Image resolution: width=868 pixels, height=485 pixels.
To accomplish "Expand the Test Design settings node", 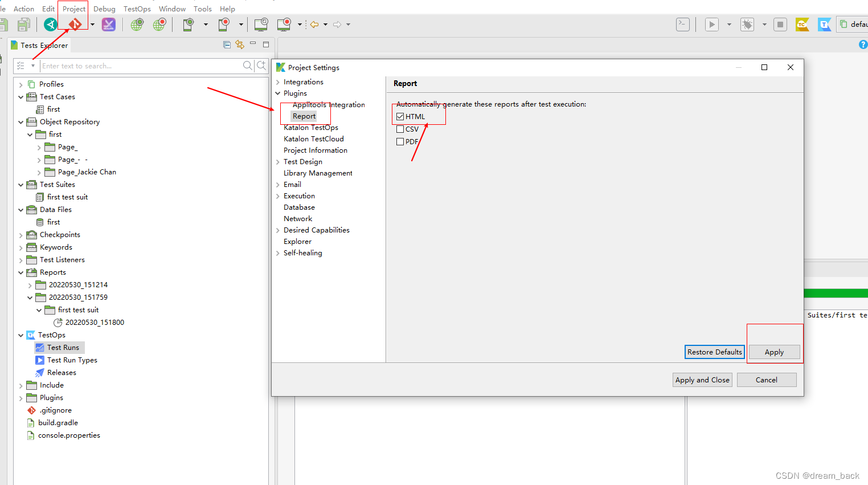I will (x=278, y=162).
